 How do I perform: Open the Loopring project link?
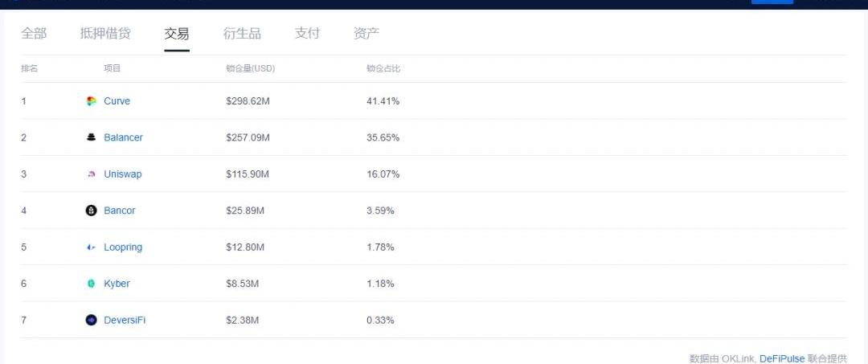123,247
